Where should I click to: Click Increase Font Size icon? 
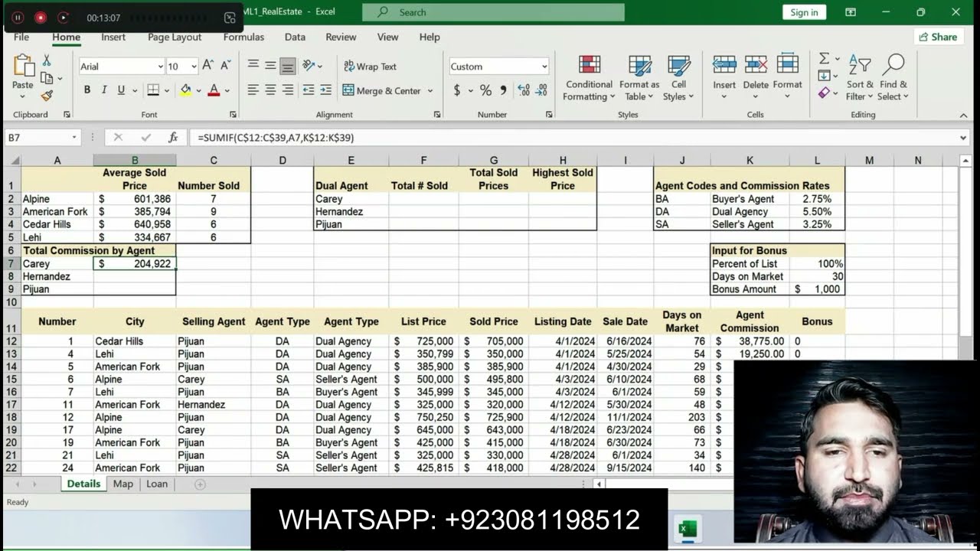coord(207,67)
